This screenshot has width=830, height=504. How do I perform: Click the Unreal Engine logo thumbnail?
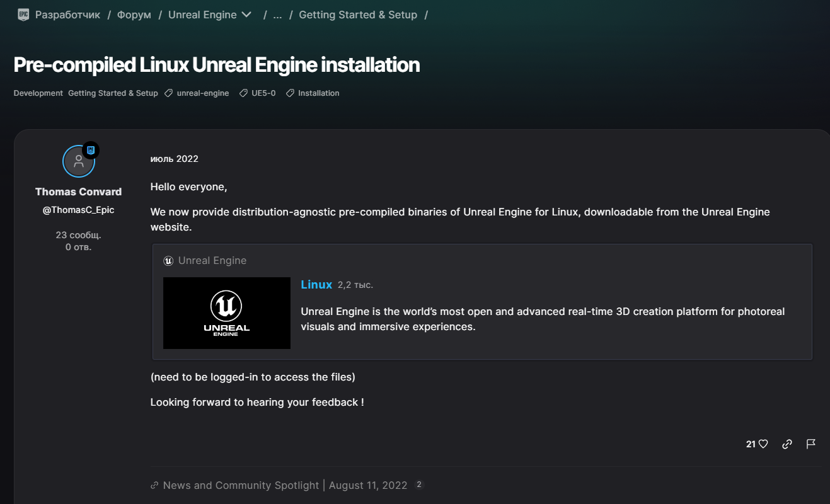point(227,313)
